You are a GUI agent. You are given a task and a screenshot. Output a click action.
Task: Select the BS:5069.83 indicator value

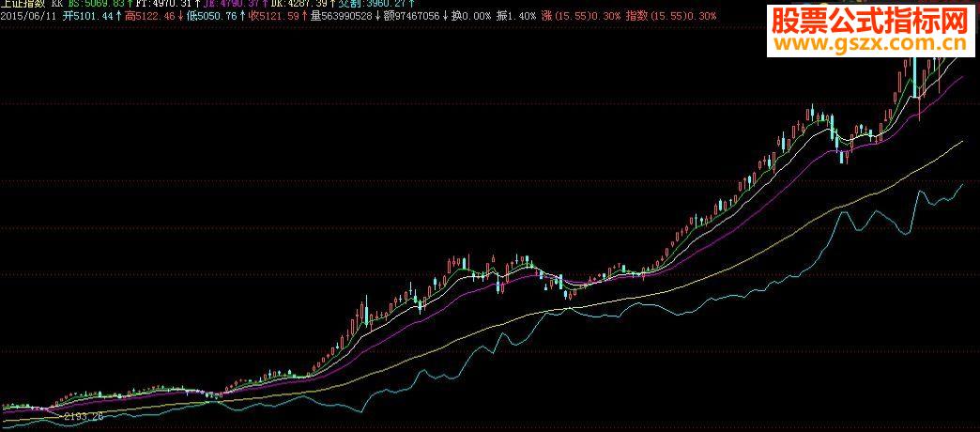[99, 3]
